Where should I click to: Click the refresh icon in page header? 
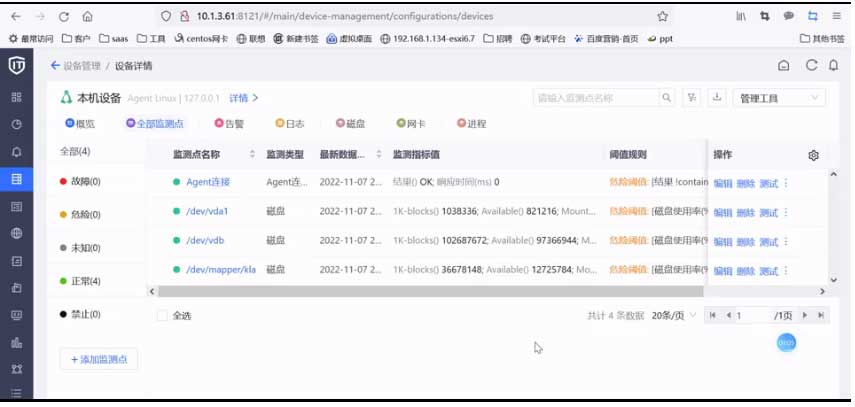(x=811, y=65)
